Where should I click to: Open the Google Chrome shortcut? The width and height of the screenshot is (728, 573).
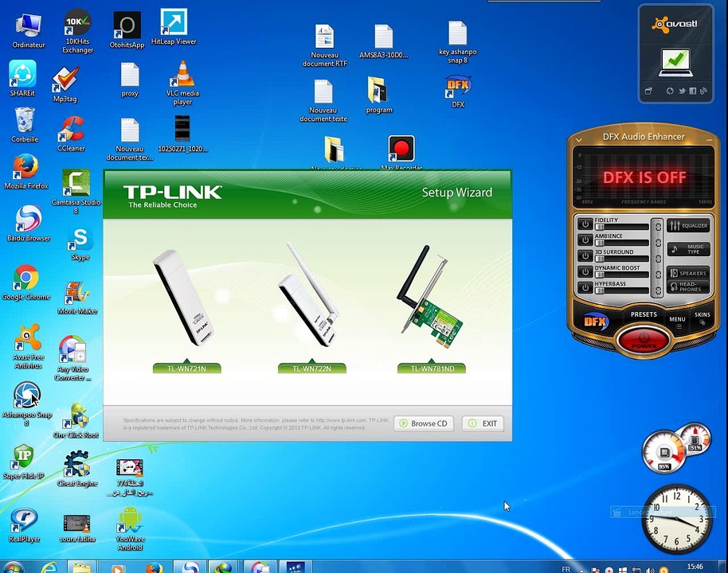point(26,283)
